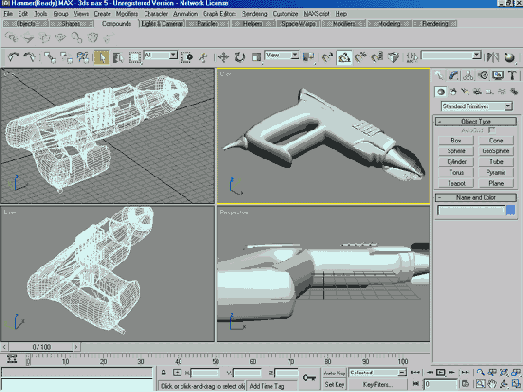Toggle the selection lock padlock
The height and width of the screenshot is (392, 523).
click(164, 373)
